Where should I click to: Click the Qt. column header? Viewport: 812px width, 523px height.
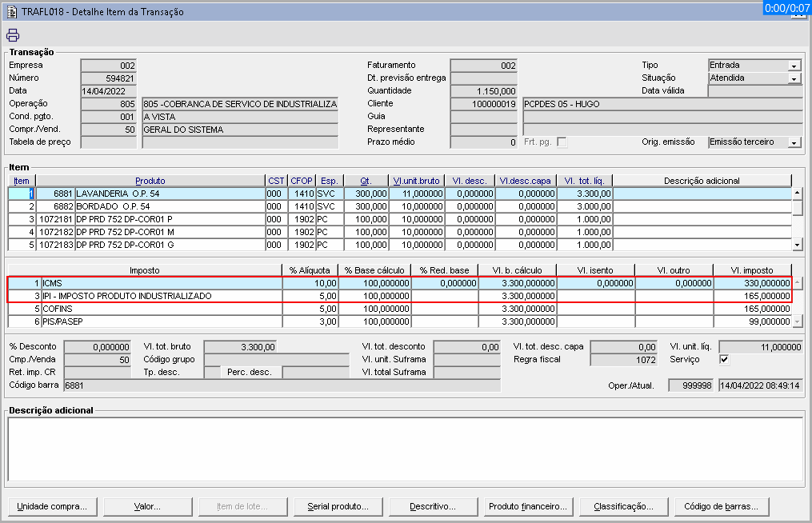(366, 181)
